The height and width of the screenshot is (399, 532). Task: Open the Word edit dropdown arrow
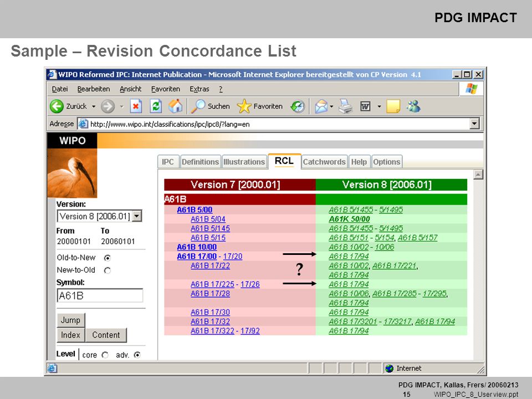pyautogui.click(x=379, y=106)
